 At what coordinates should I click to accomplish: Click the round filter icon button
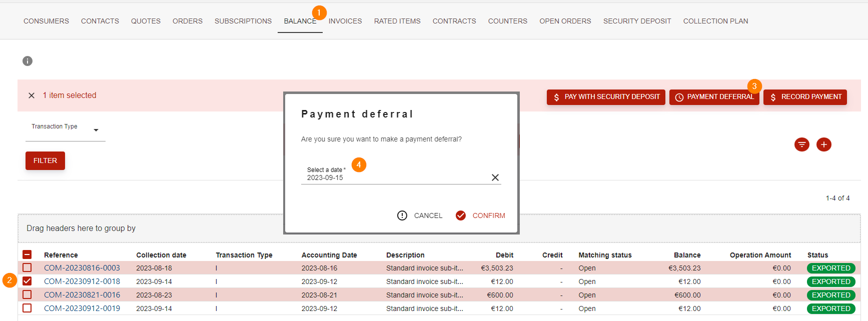(802, 144)
